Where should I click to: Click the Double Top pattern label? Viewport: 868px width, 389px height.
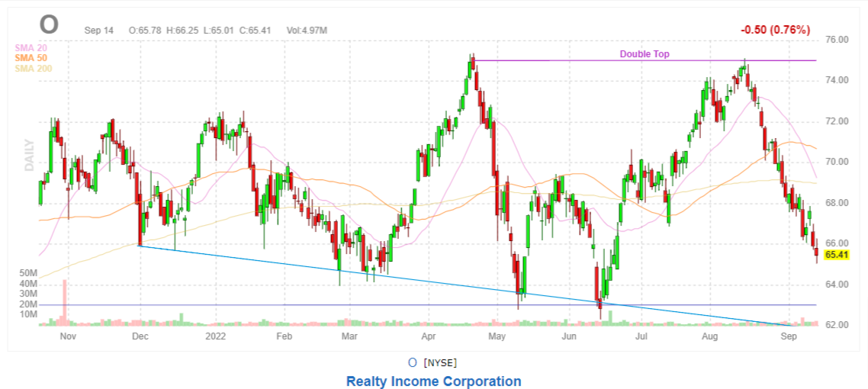[645, 53]
